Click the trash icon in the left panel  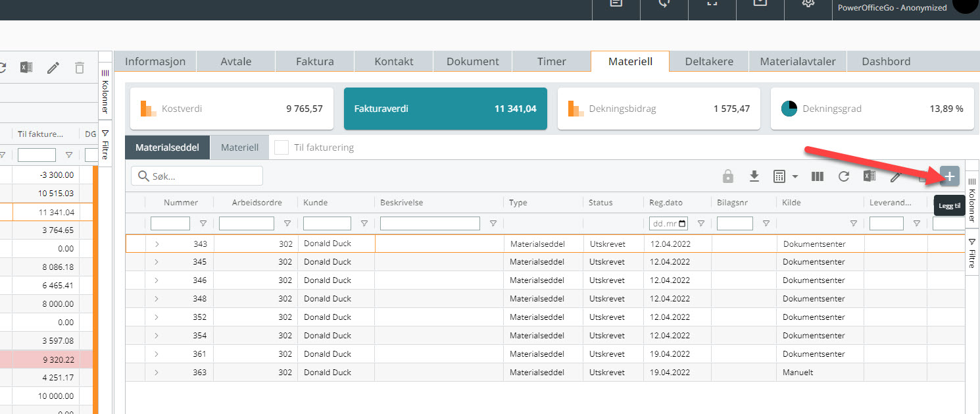point(80,67)
